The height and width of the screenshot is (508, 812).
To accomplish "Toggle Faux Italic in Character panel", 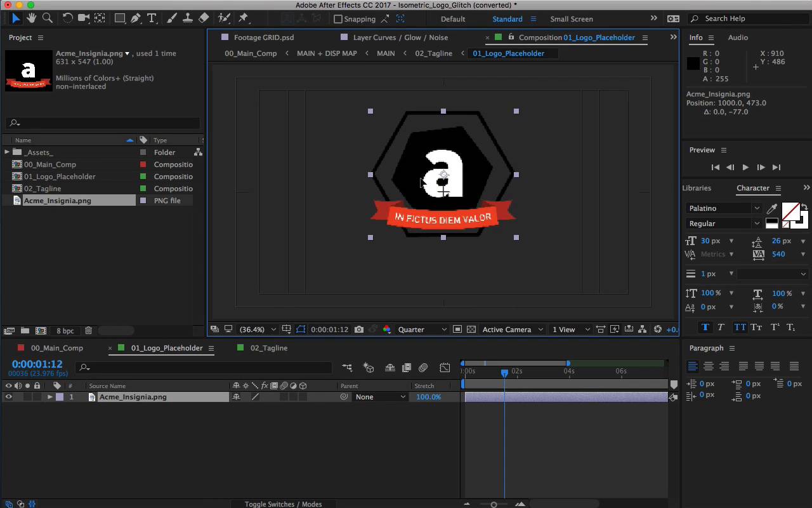I will 721,328.
